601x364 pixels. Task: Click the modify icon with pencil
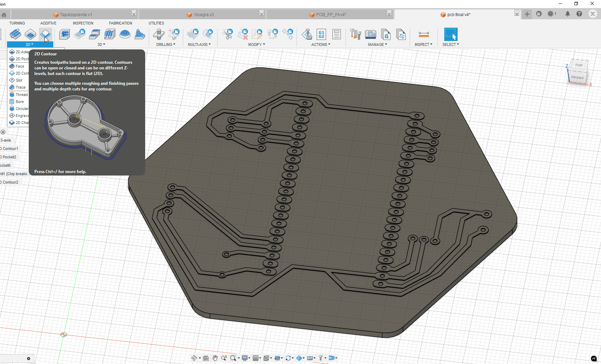click(257, 34)
